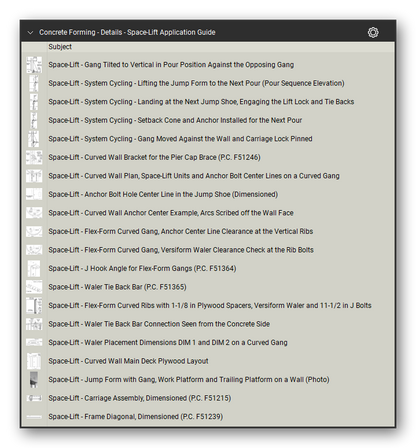This screenshot has height=448, width=416.
Task: Open thumbnail for Gang Tilted to Vertical detail
Action: pos(34,65)
